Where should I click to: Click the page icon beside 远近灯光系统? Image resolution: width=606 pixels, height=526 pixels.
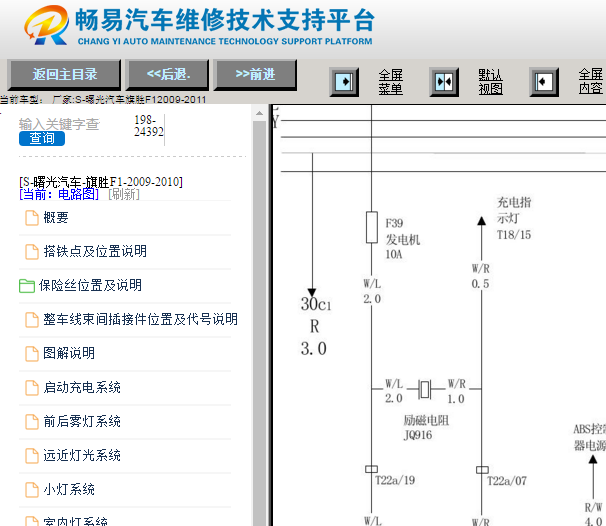[32, 456]
